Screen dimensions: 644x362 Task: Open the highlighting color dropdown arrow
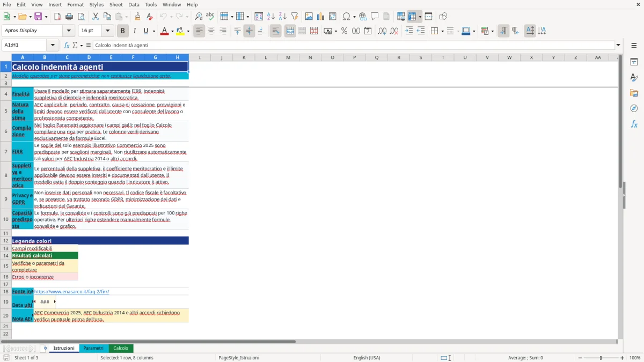[x=188, y=31]
